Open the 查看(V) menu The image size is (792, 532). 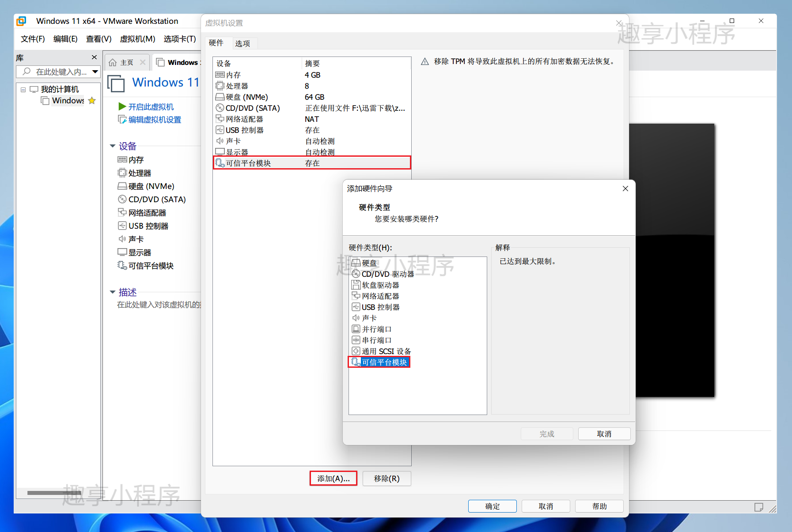click(x=99, y=39)
